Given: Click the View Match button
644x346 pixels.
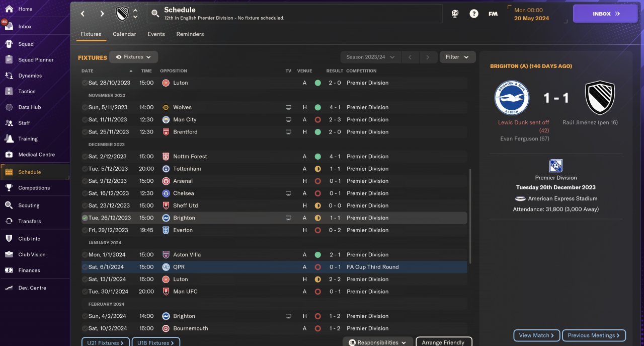Looking at the screenshot, I should click(x=536, y=335).
